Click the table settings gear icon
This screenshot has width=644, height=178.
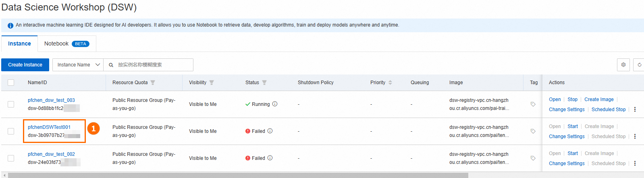623,65
